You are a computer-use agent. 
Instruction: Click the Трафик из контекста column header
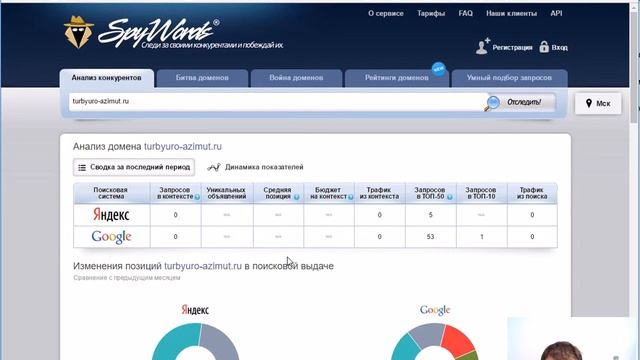coord(379,193)
